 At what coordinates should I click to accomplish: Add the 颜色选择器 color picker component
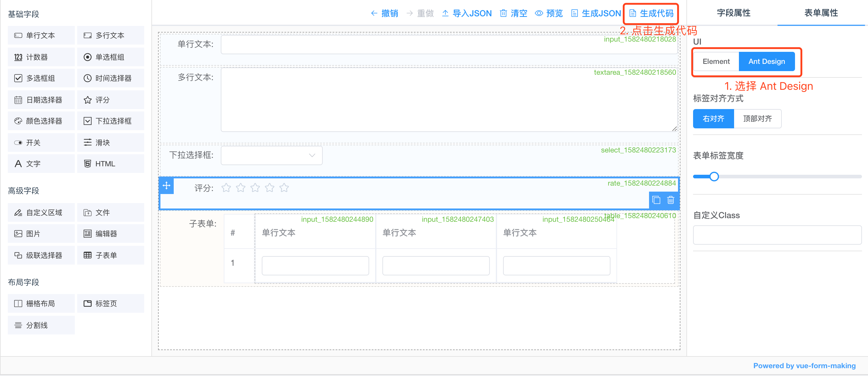point(41,121)
